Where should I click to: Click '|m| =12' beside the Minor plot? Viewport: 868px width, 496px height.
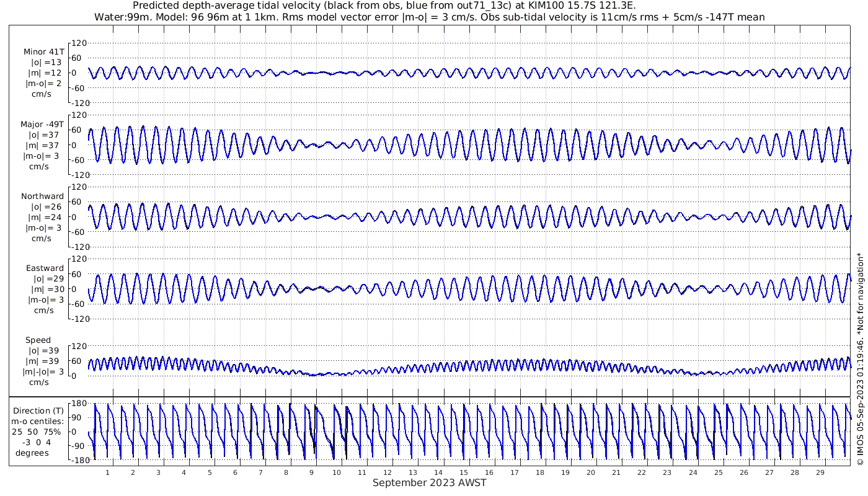pyautogui.click(x=46, y=73)
